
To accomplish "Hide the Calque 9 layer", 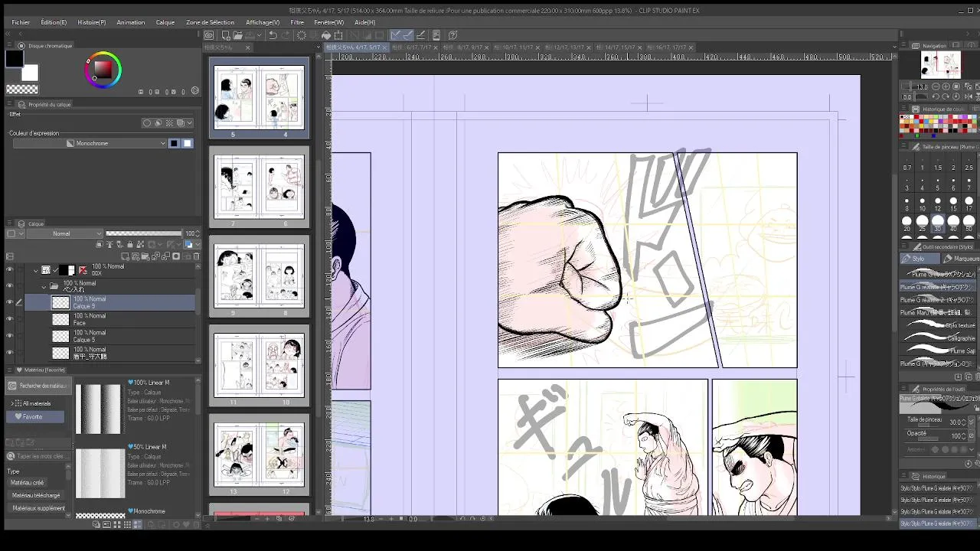I will (x=9, y=302).
